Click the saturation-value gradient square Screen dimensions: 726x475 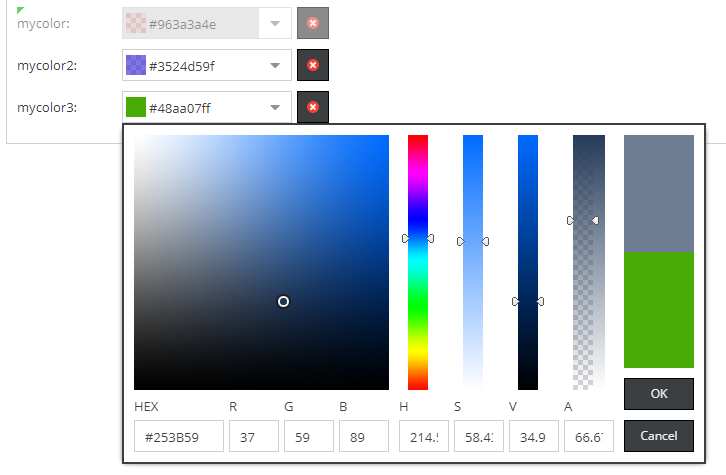point(260,262)
